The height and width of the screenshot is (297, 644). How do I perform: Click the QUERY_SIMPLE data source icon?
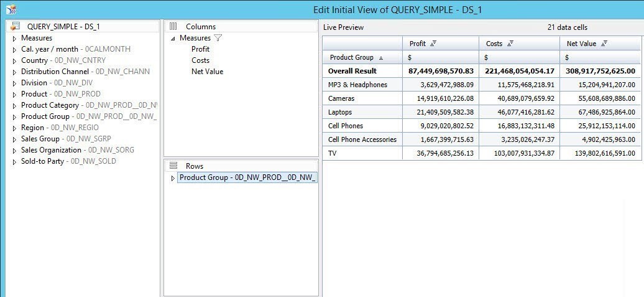tap(16, 27)
